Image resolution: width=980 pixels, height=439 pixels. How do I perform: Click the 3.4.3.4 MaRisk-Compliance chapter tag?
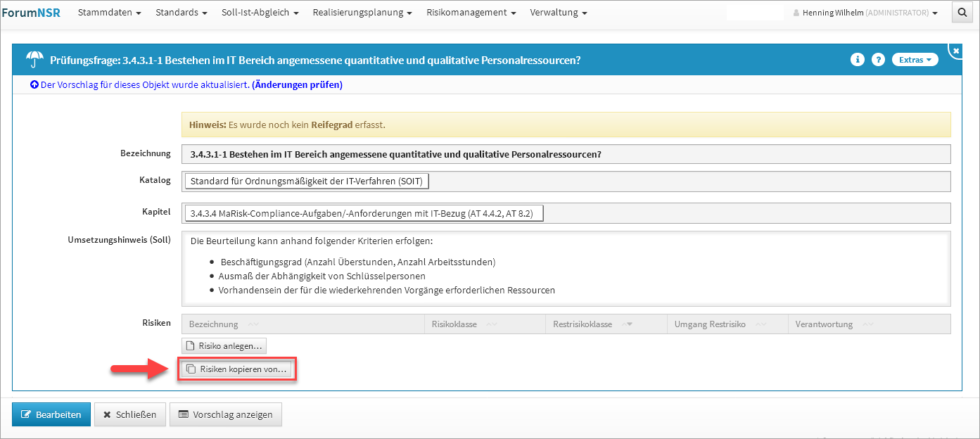[x=364, y=212]
